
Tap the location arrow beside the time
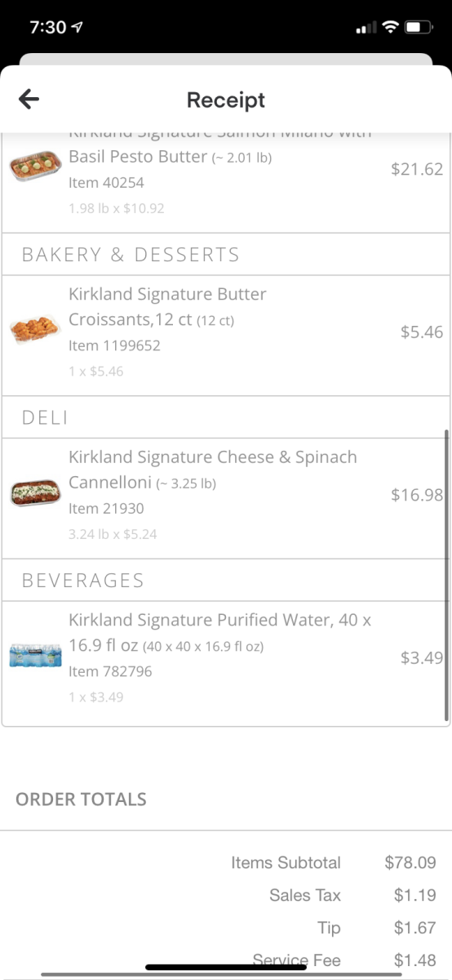pos(78,28)
